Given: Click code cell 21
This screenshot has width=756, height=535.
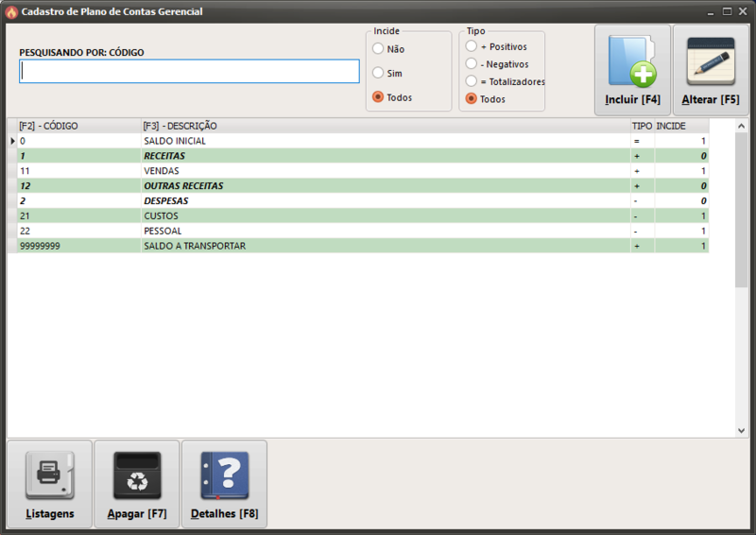Looking at the screenshot, I should (x=79, y=216).
